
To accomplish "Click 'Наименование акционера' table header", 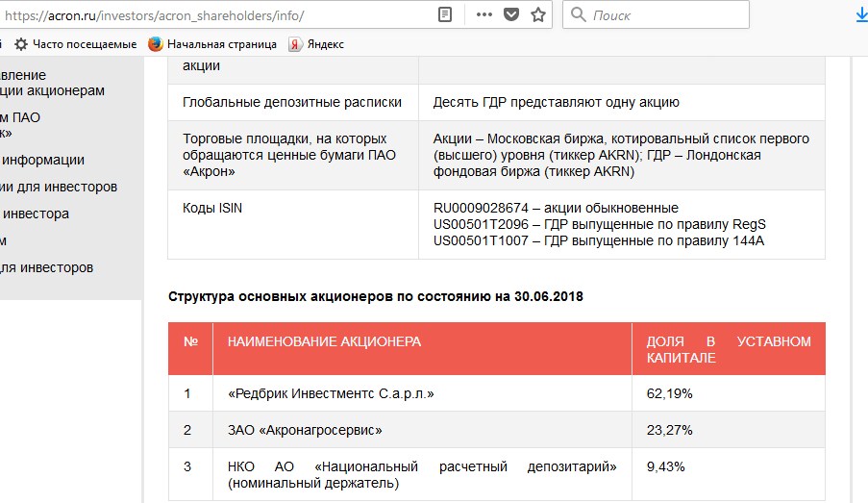I will point(324,341).
